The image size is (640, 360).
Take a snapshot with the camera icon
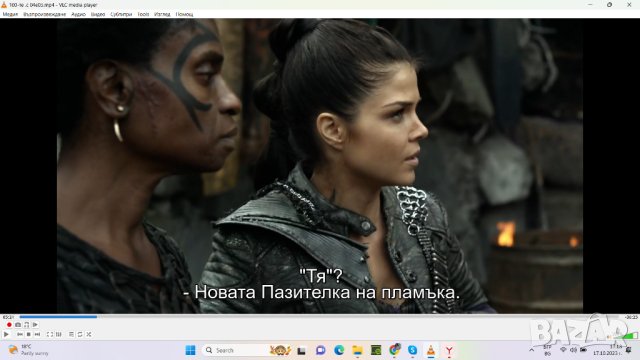click(18, 325)
